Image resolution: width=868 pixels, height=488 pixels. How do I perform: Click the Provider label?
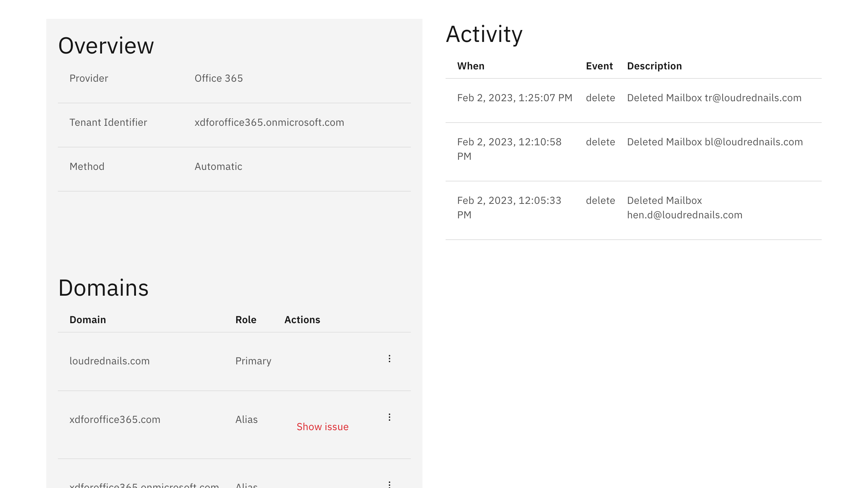(x=89, y=78)
